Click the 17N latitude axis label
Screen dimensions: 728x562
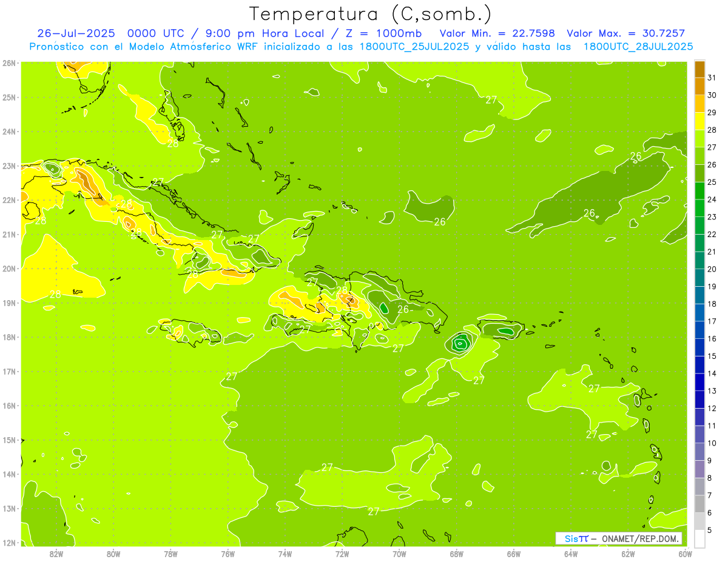coord(8,372)
